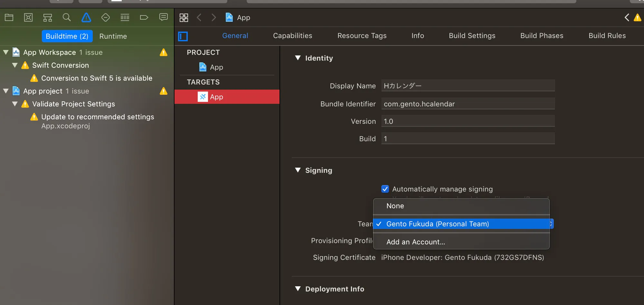Click the warning badge on App Workspace row
The width and height of the screenshot is (644, 305).
coord(164,52)
